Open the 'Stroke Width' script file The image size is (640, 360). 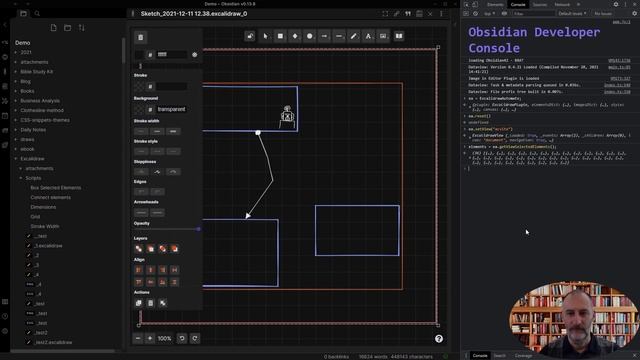[x=44, y=227]
